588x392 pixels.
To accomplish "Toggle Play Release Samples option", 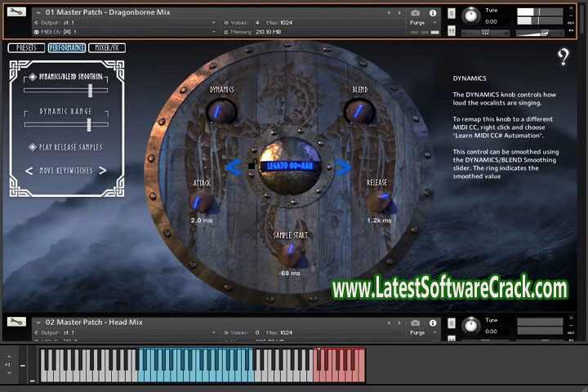I will (x=33, y=147).
